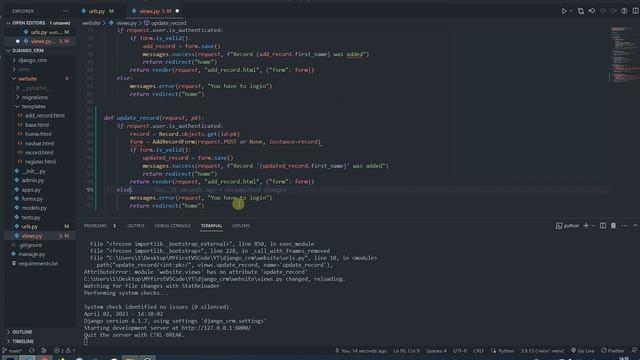Change the CRLF line ending setting
640x360 pixels.
point(478,351)
